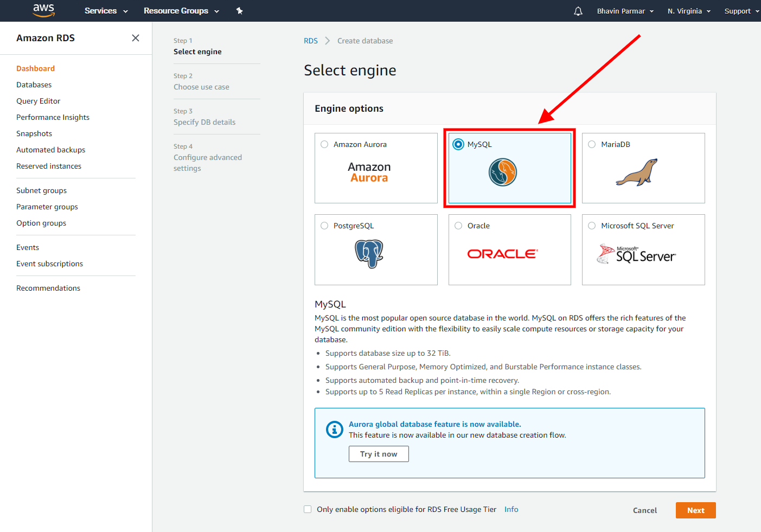Click the AWS logo home icon

(x=44, y=10)
